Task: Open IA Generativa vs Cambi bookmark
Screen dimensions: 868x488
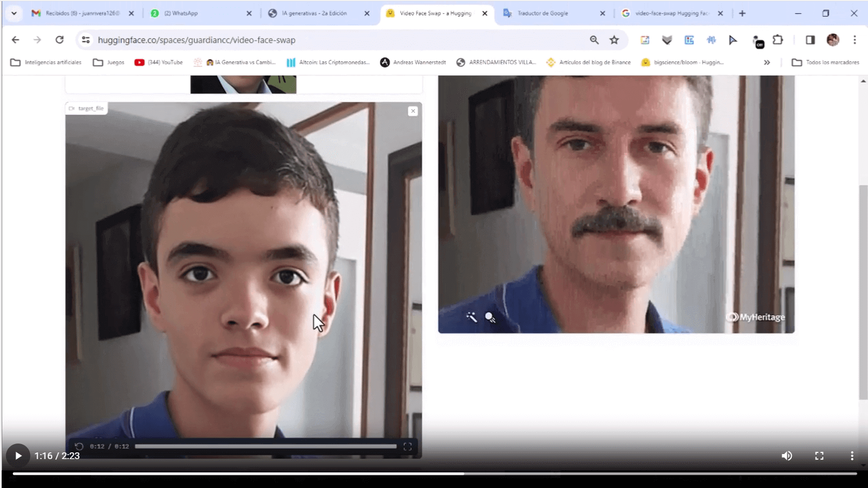Action: 234,62
